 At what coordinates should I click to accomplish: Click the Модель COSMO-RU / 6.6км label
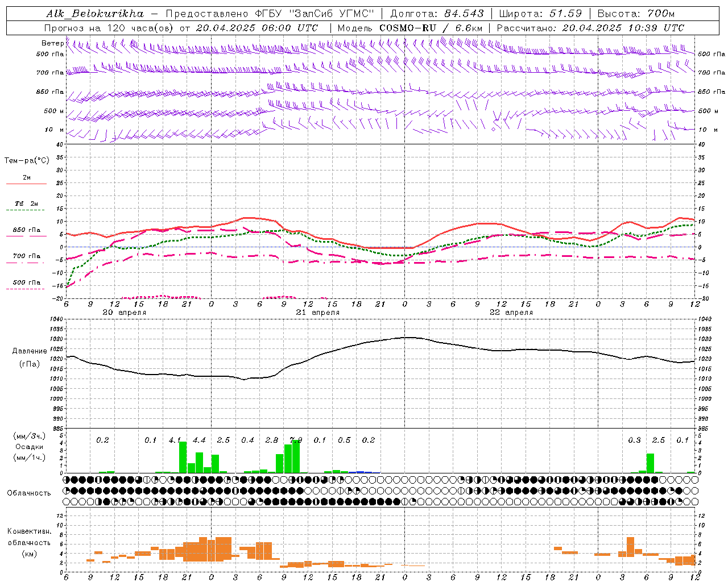coord(410,27)
